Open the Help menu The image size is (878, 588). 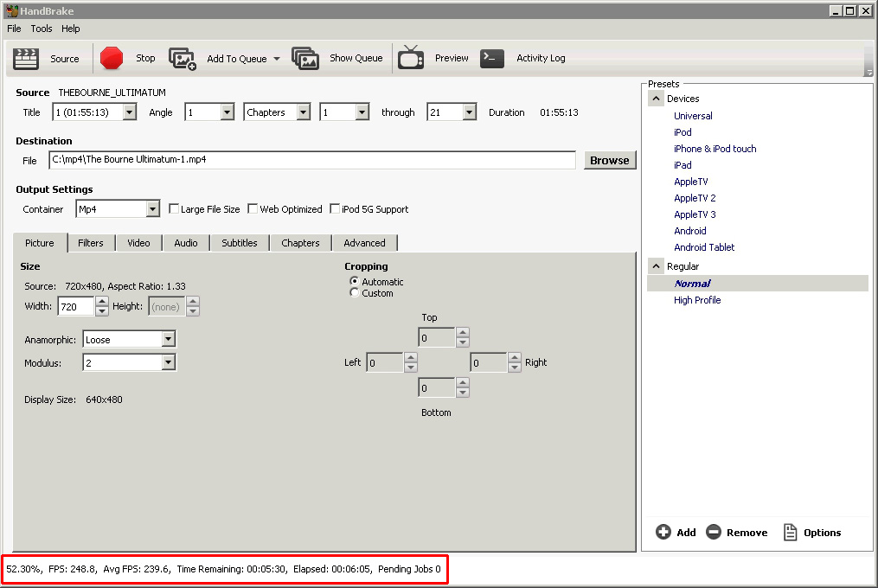(71, 29)
